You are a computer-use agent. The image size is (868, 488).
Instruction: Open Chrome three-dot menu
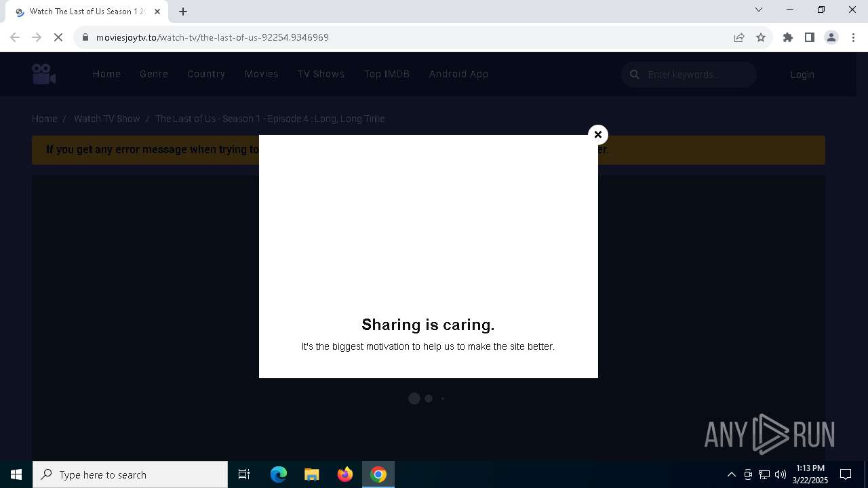click(x=853, y=37)
